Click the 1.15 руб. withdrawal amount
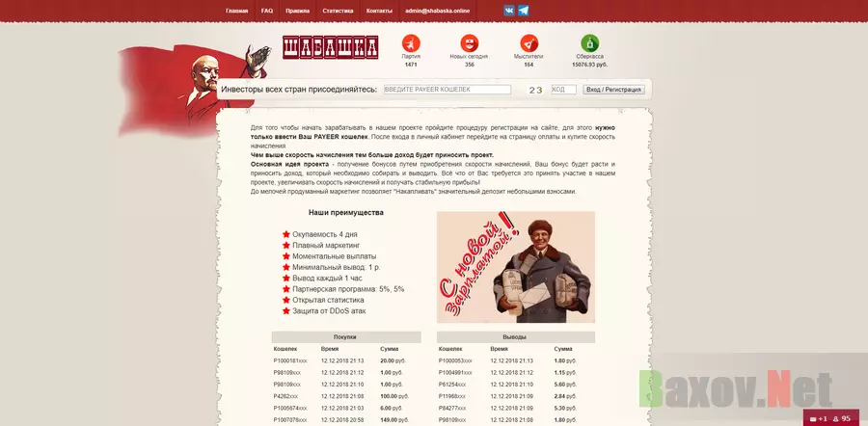 [x=565, y=373]
